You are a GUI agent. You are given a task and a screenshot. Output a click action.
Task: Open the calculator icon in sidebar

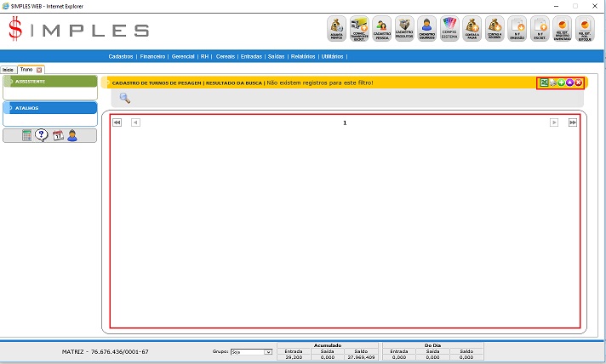click(27, 135)
